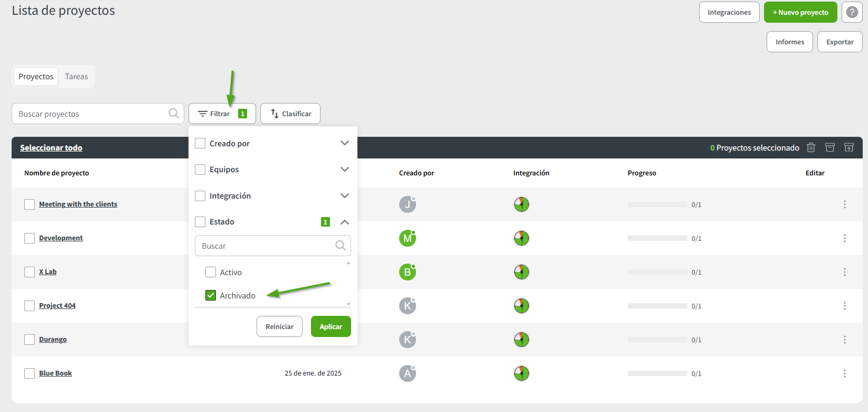Click the green B avatar in X Lab row

click(x=407, y=272)
